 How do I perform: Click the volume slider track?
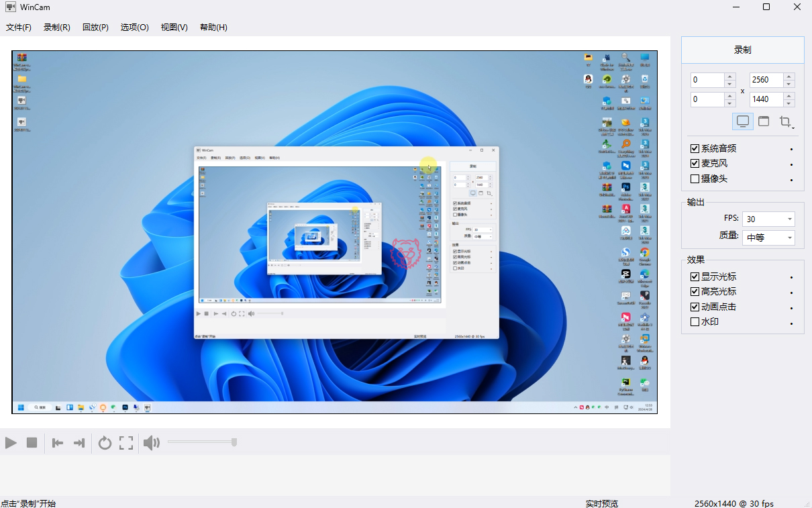202,442
